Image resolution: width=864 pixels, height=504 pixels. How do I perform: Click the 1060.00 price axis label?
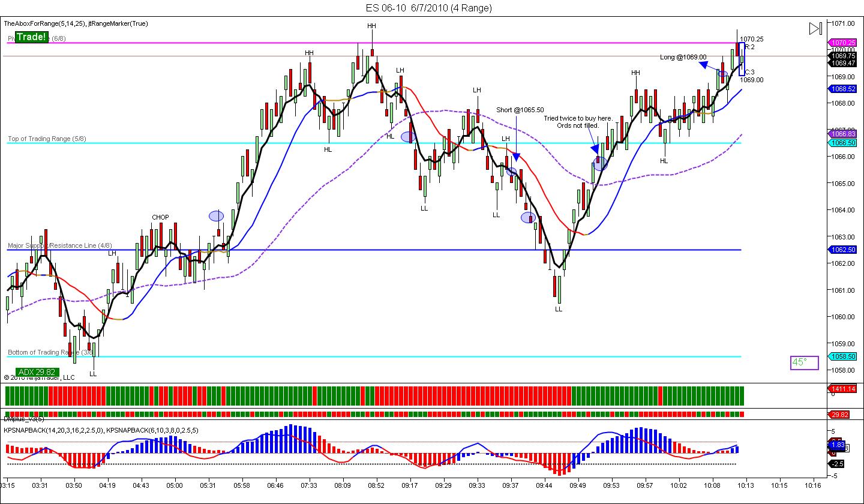(842, 317)
